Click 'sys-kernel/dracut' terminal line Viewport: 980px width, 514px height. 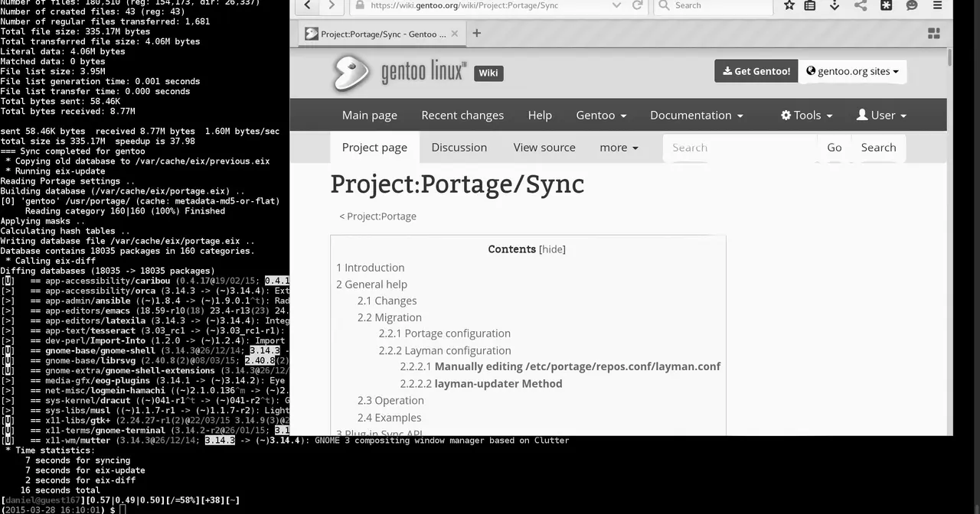(x=144, y=401)
